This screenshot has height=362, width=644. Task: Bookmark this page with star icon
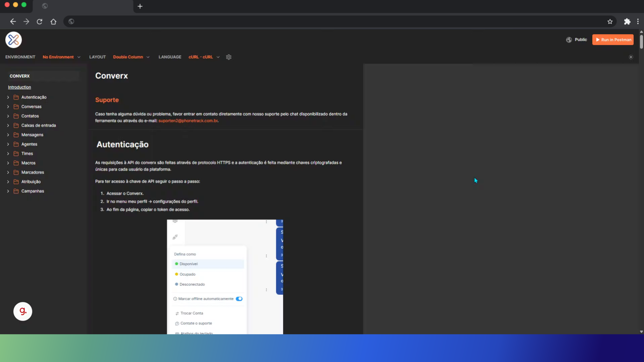pyautogui.click(x=610, y=22)
